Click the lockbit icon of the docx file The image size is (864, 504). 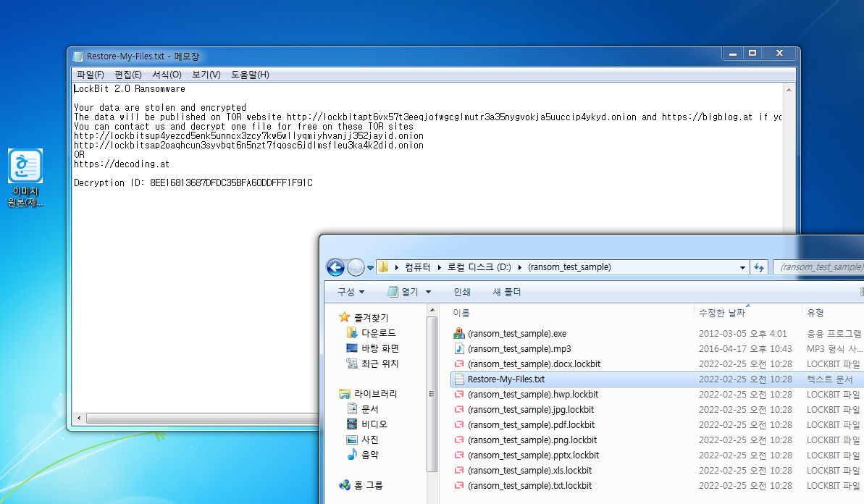(x=458, y=364)
